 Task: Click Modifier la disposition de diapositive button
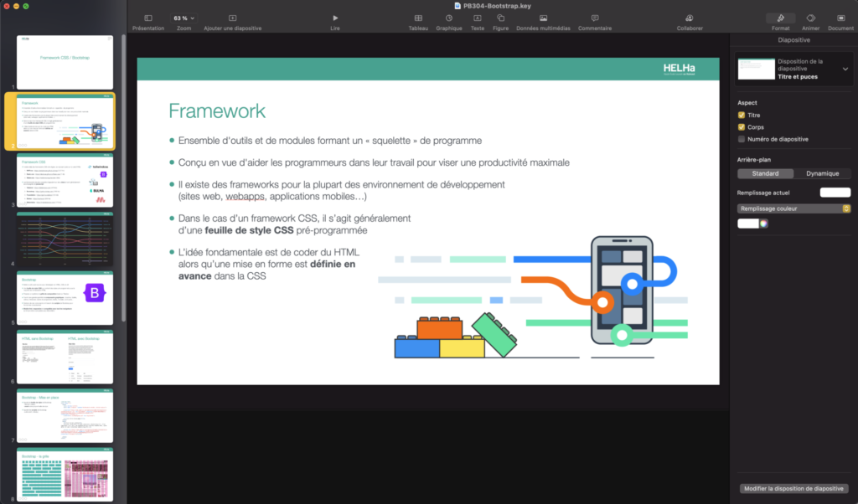pos(793,488)
